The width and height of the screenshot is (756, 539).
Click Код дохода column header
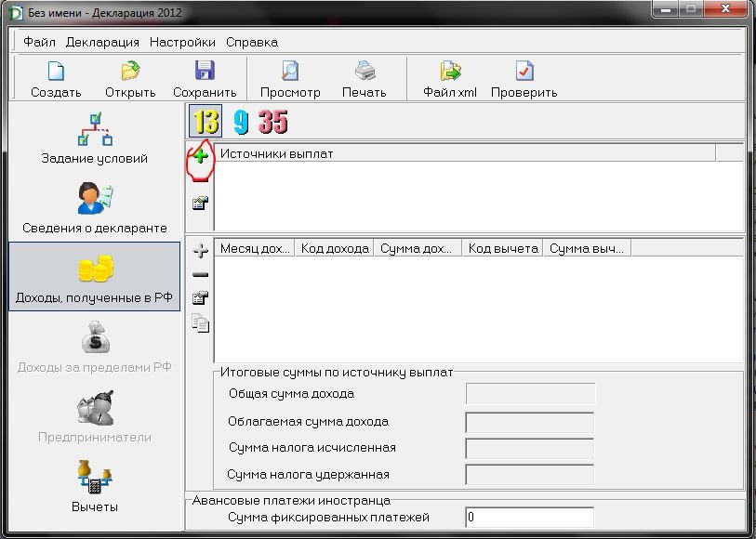(x=334, y=248)
